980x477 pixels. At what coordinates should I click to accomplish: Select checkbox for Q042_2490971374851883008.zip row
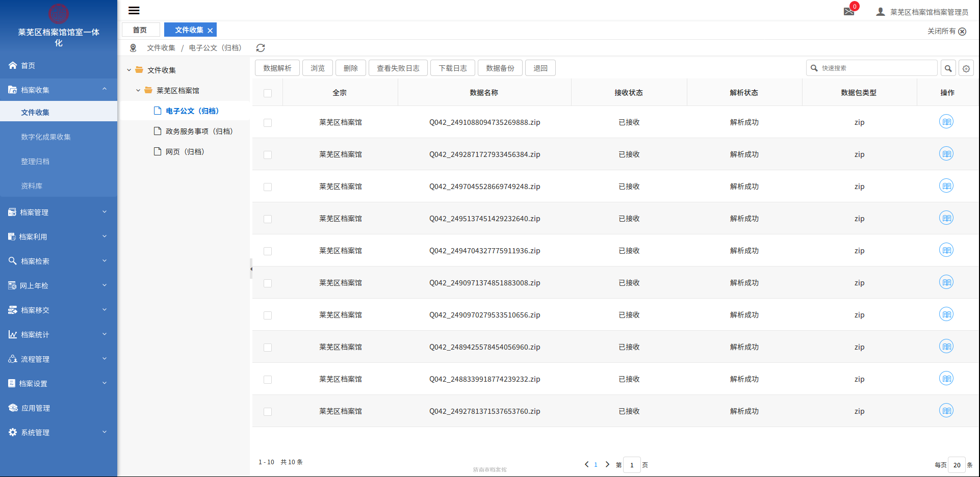pyautogui.click(x=268, y=283)
